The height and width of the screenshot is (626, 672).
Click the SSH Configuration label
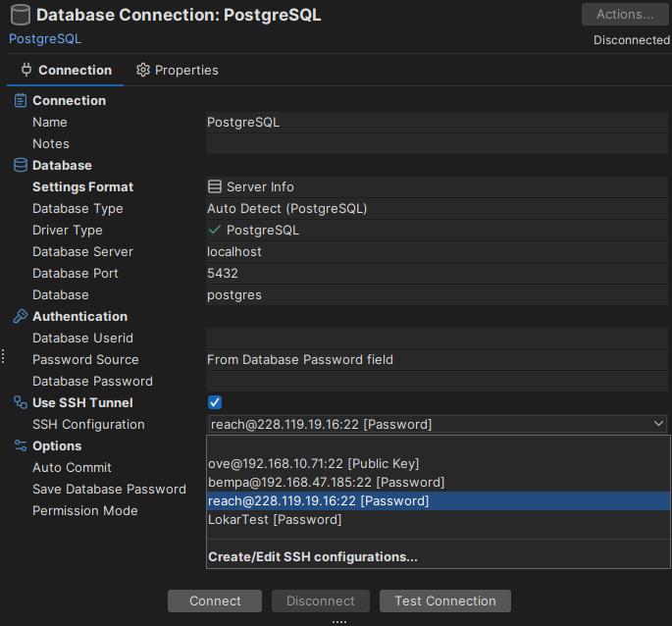(88, 424)
